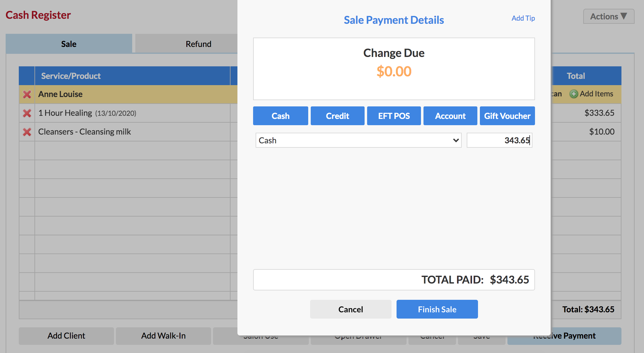Delete the 1 Hour Healing row

27,113
